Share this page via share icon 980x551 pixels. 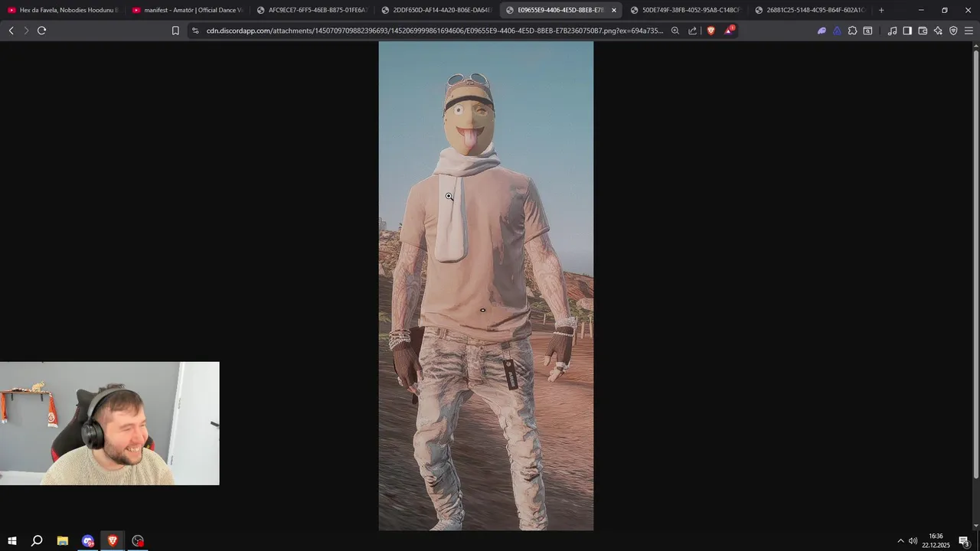click(x=693, y=31)
